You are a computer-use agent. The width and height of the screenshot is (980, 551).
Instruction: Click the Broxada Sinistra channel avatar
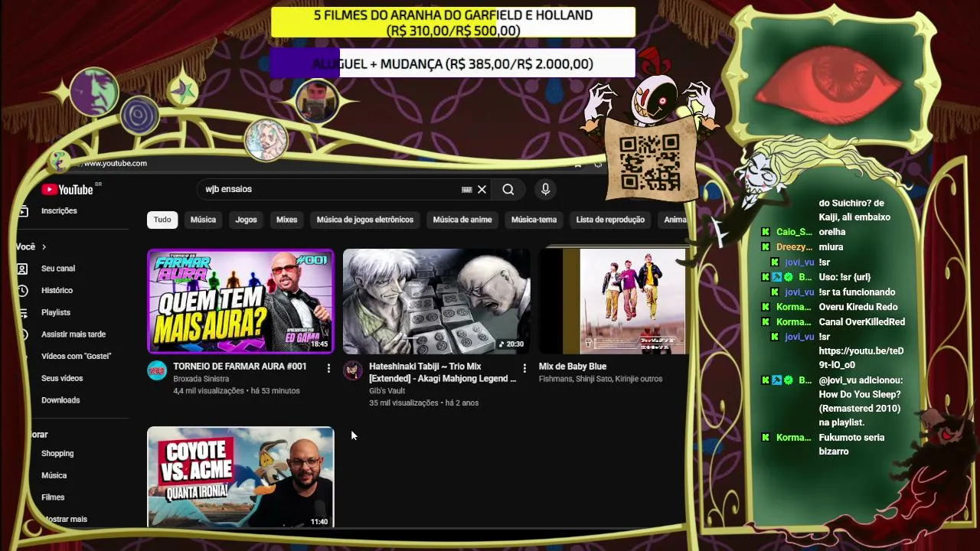click(x=157, y=370)
